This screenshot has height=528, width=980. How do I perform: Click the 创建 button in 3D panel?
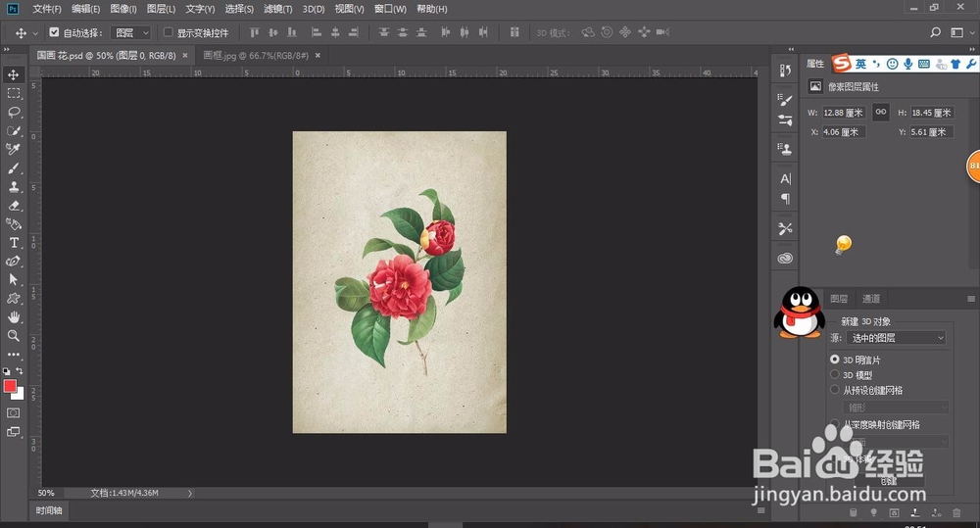click(x=889, y=481)
